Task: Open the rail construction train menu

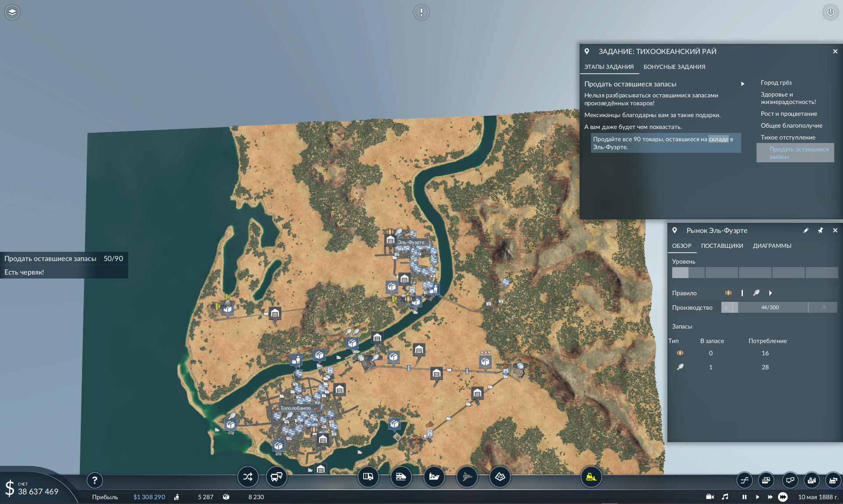Action: [x=401, y=477]
